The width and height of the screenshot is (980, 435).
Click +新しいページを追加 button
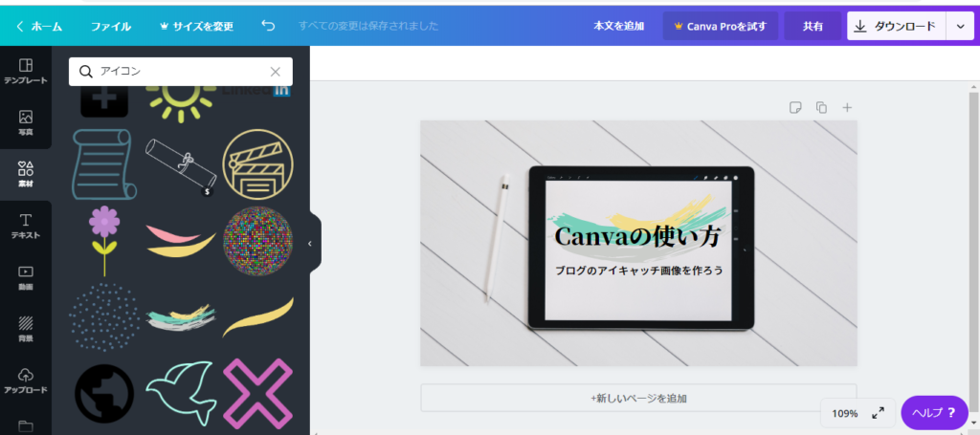pyautogui.click(x=638, y=398)
